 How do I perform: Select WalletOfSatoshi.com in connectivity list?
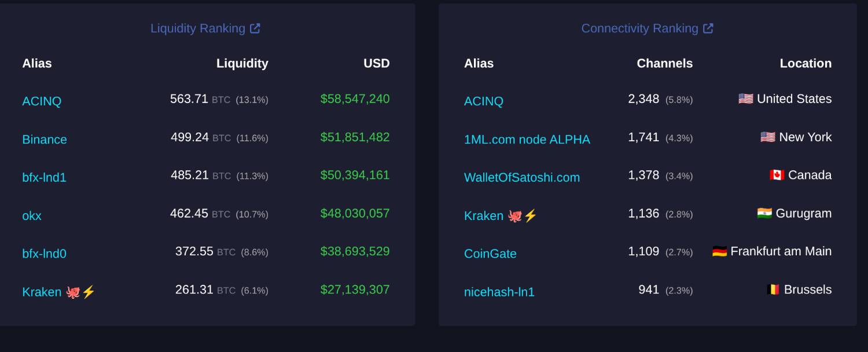(x=522, y=178)
